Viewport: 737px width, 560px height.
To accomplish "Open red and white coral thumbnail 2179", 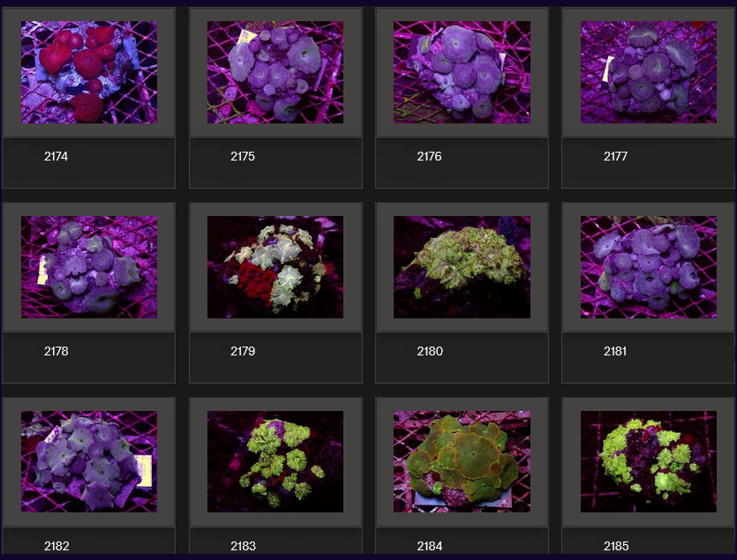I will tap(275, 267).
